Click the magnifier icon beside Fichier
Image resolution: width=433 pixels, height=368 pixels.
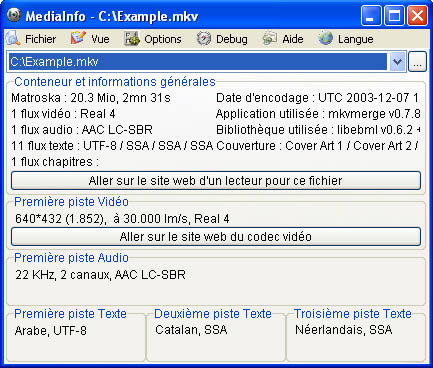pyautogui.click(x=13, y=38)
